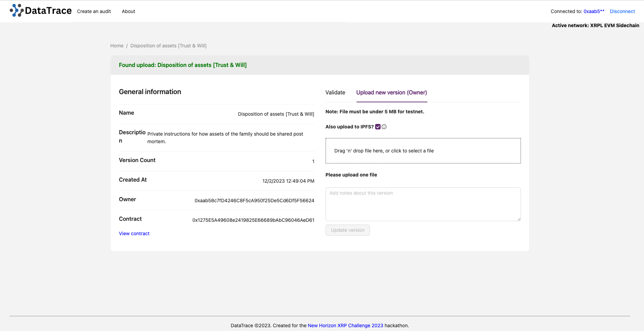Focus the version notes text area
The image size is (644, 331).
[x=423, y=204]
